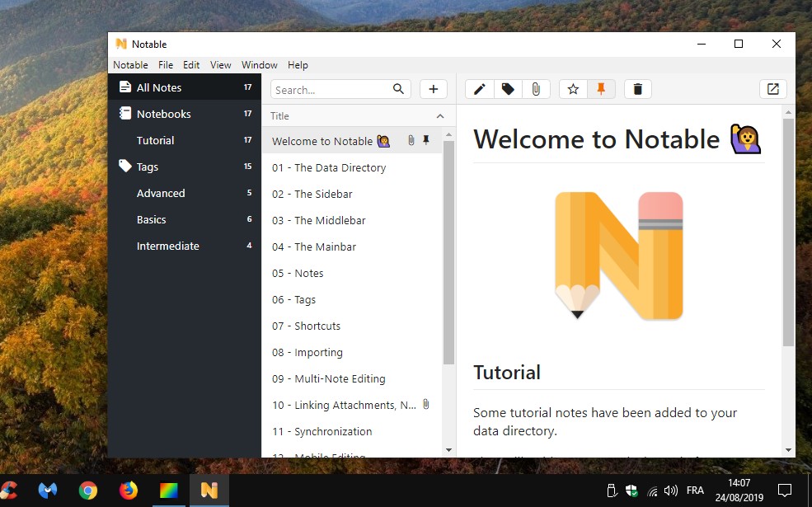Click the Notebooks book icon
Viewport: 812px width, 507px height.
[x=124, y=113]
